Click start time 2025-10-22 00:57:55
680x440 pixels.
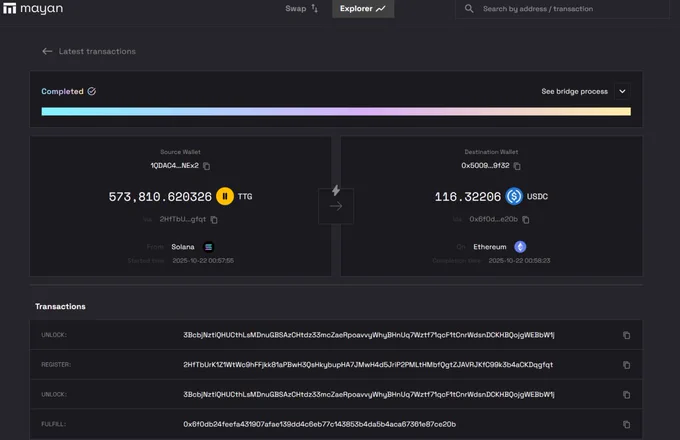203,261
